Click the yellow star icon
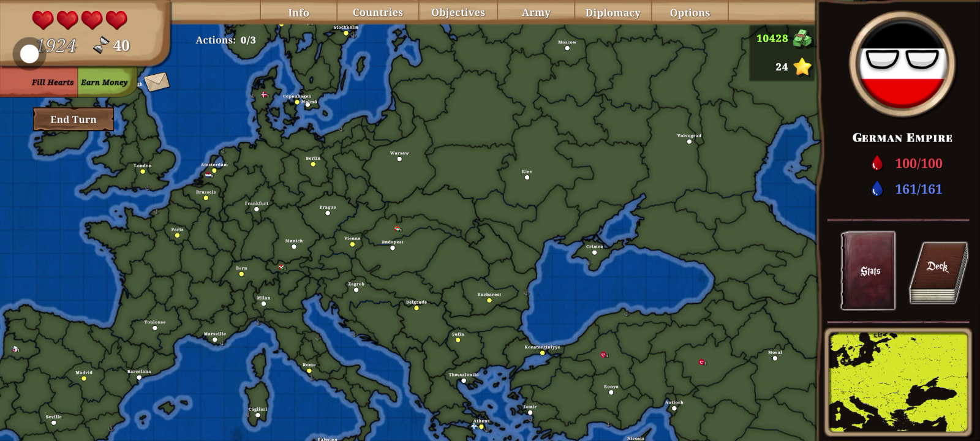 click(x=802, y=67)
